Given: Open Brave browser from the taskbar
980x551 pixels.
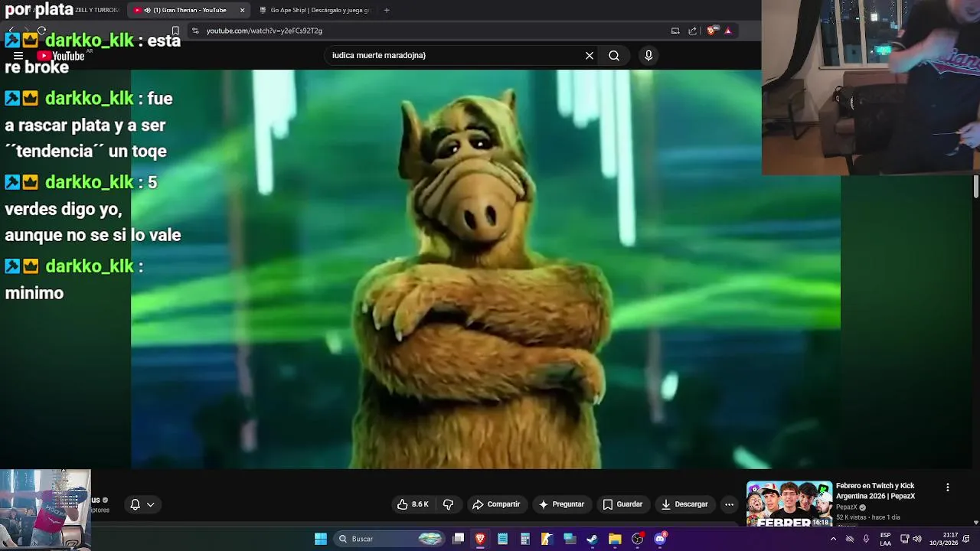Looking at the screenshot, I should tap(480, 539).
